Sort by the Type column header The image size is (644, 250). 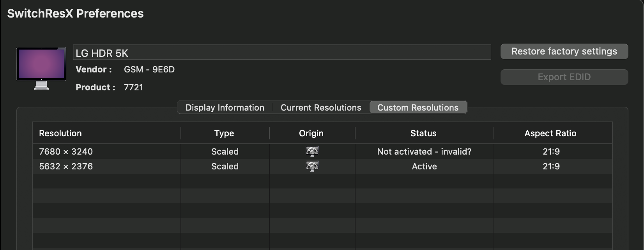[224, 133]
